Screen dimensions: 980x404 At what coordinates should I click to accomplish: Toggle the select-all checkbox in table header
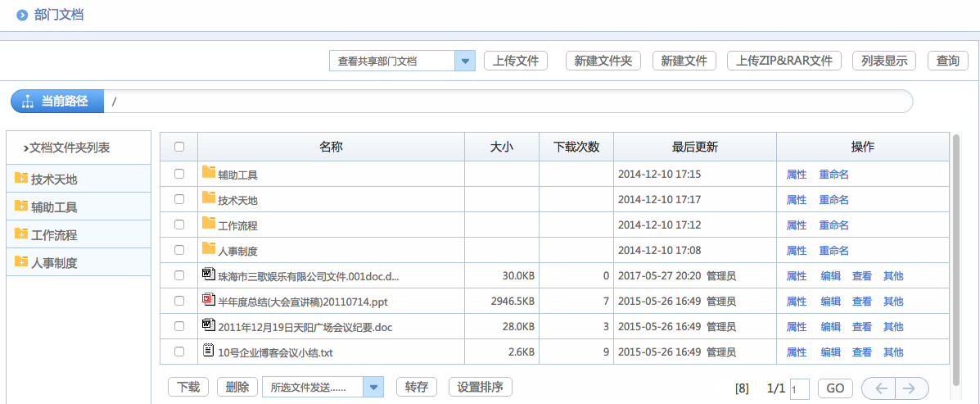[179, 147]
